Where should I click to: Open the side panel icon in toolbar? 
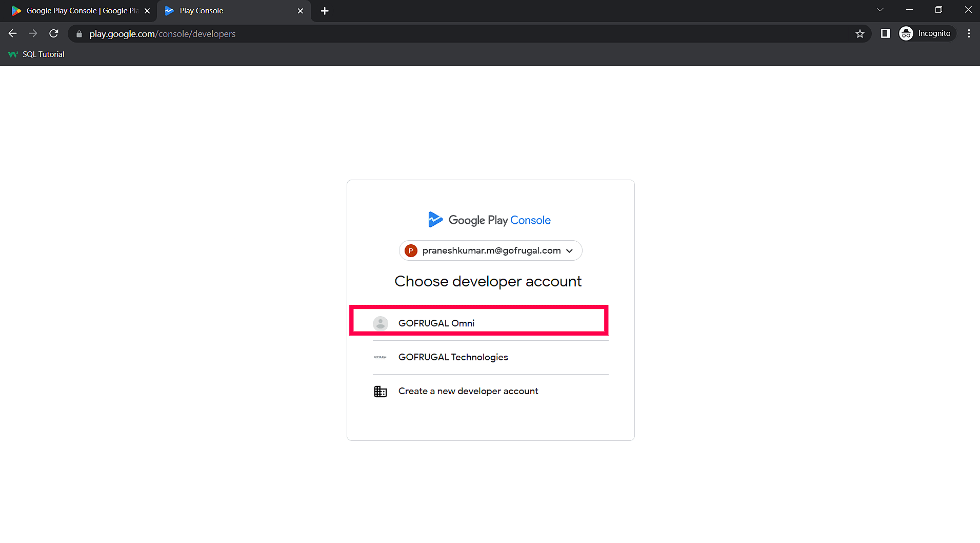pos(885,33)
